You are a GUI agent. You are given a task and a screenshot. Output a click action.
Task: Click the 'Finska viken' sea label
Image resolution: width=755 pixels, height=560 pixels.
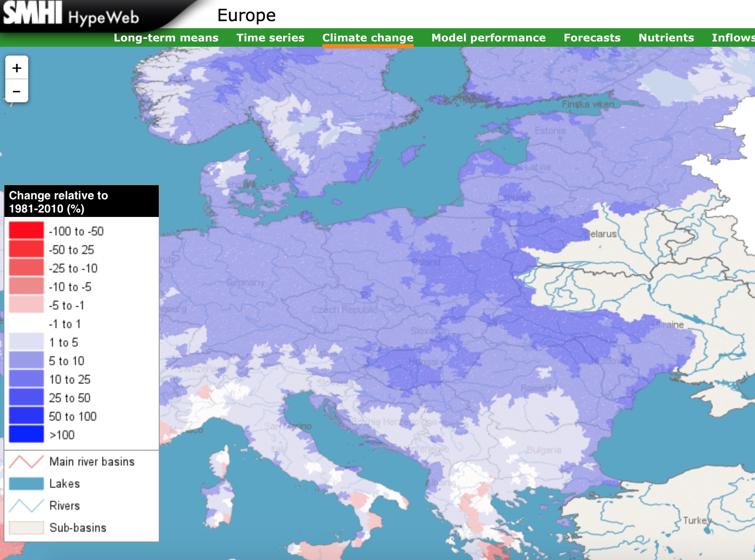[588, 105]
